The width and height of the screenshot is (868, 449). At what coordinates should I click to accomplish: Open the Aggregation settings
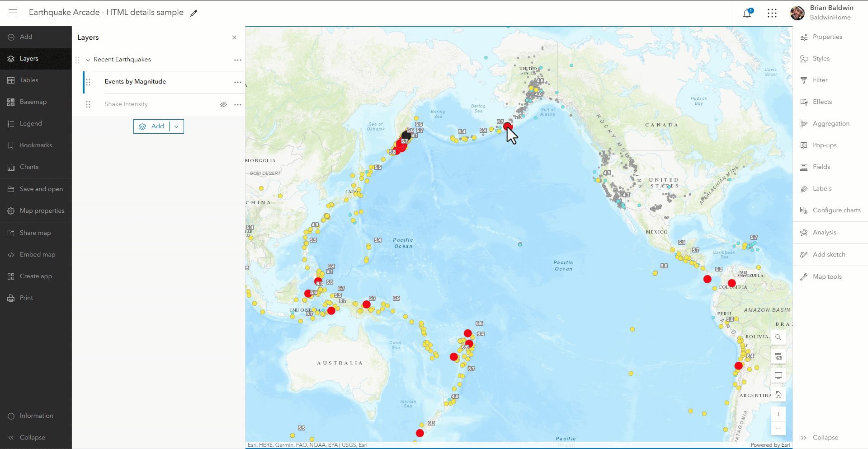coord(830,123)
